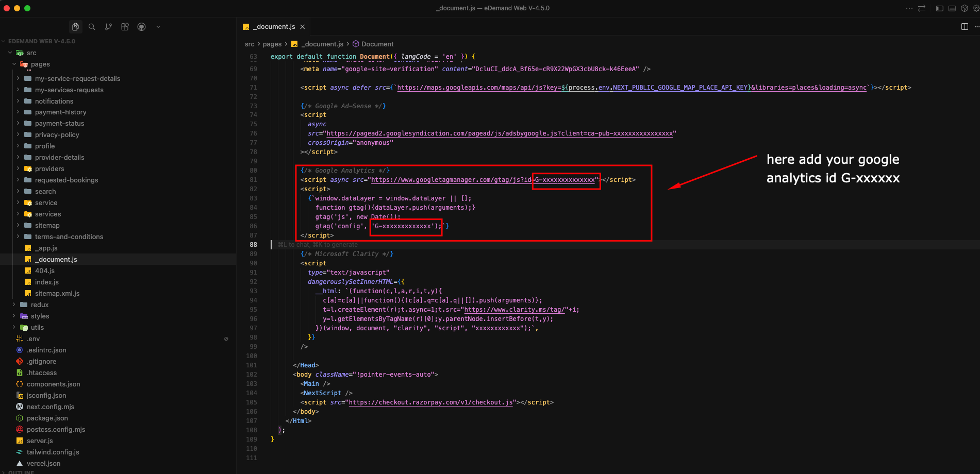Screen dimensions: 980x474
Task: Open the views chevron beside the GitHub icon
Action: coord(158,26)
